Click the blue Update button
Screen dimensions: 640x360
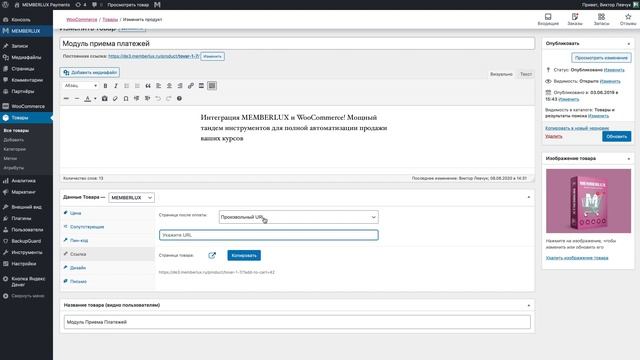[616, 136]
